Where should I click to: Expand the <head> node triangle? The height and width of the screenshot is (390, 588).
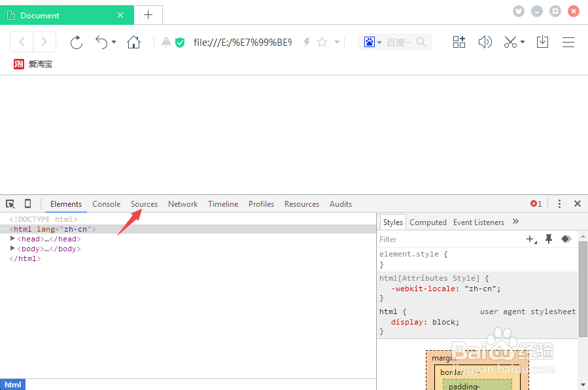tap(12, 238)
